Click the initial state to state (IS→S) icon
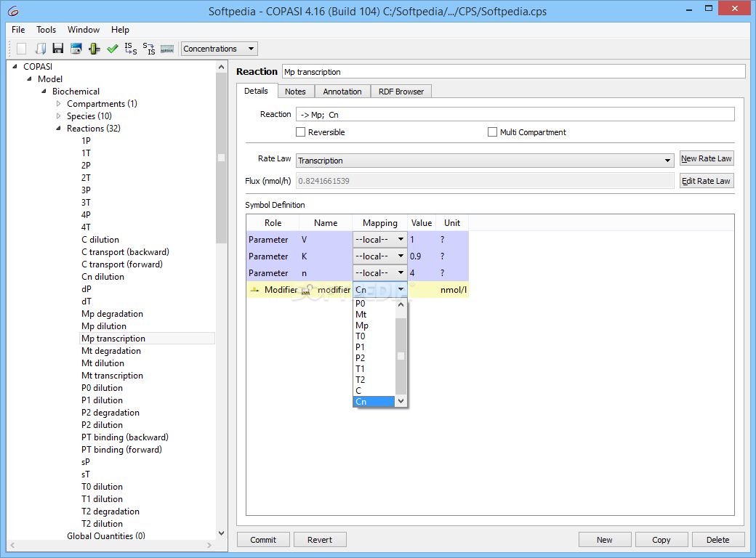This screenshot has height=558, width=756. 131,49
